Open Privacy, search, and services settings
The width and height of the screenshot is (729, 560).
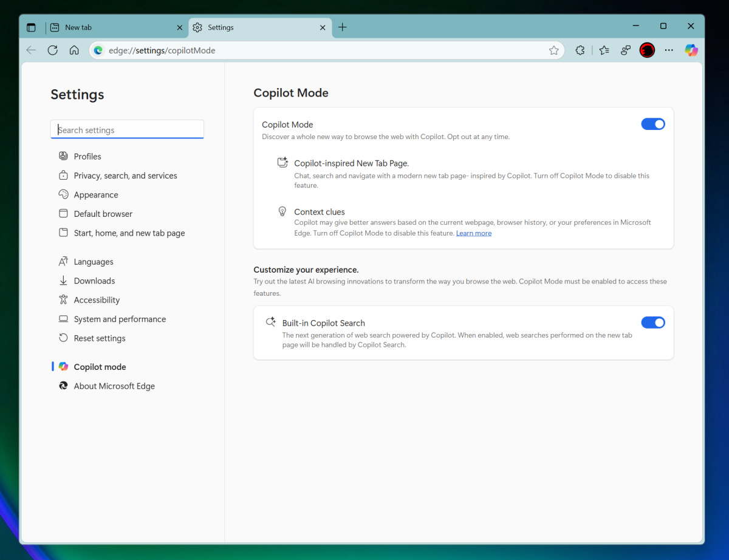point(126,175)
